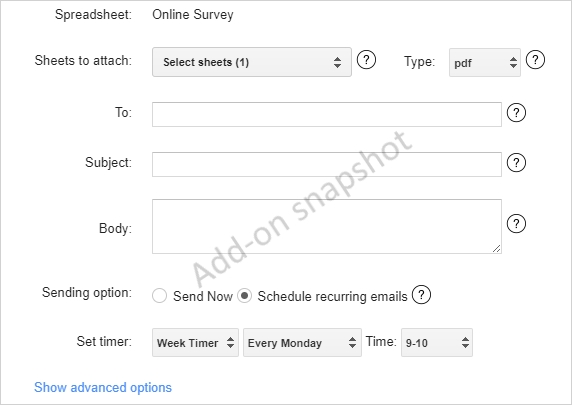Viewport: 572px width, 405px height.
Task: Focus the To recipients input field
Action: click(327, 115)
